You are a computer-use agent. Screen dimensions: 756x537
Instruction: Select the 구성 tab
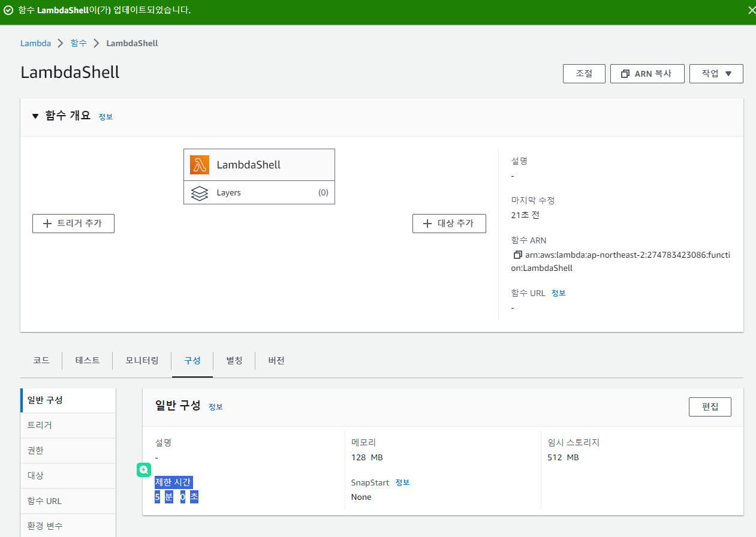coord(192,360)
